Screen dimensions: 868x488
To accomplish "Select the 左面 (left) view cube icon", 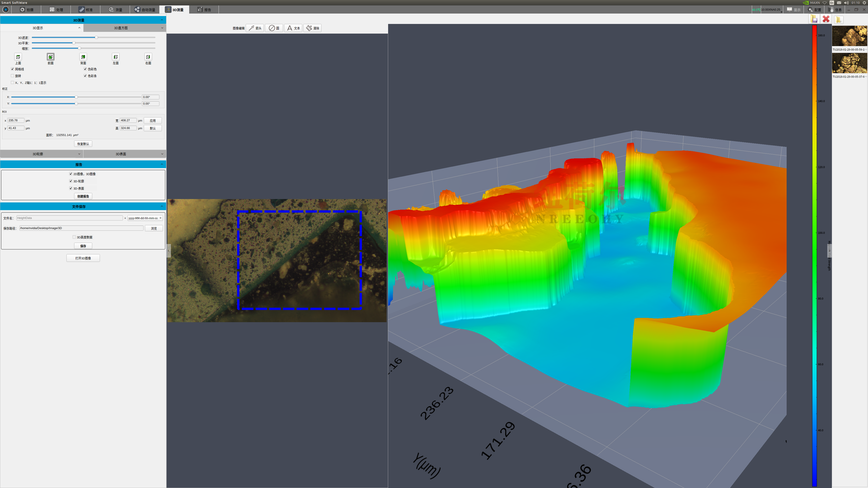I will [116, 57].
